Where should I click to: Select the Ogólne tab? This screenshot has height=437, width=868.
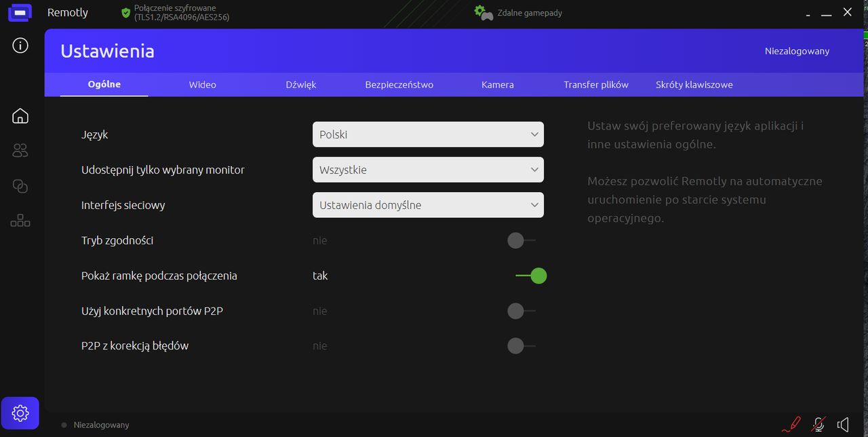[x=104, y=84]
